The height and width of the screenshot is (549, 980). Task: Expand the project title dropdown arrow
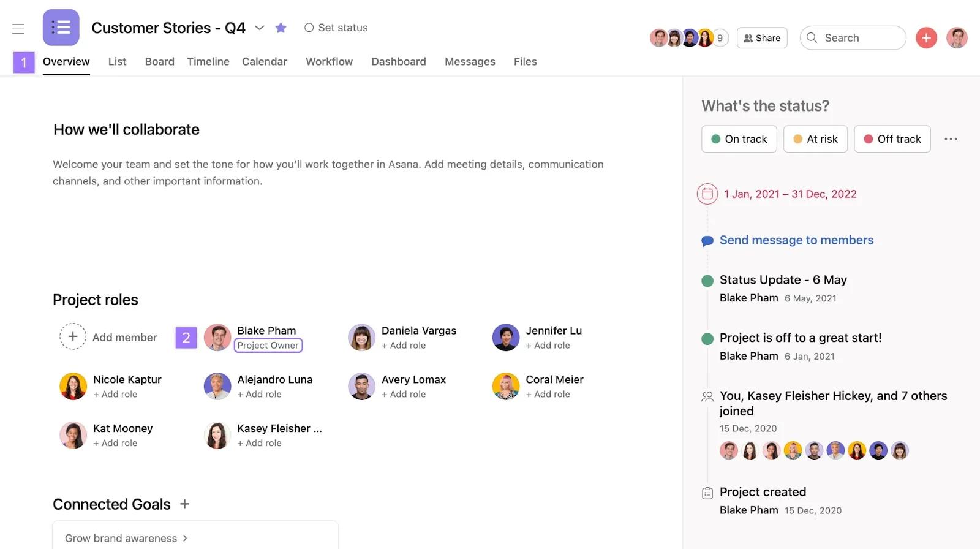(260, 28)
